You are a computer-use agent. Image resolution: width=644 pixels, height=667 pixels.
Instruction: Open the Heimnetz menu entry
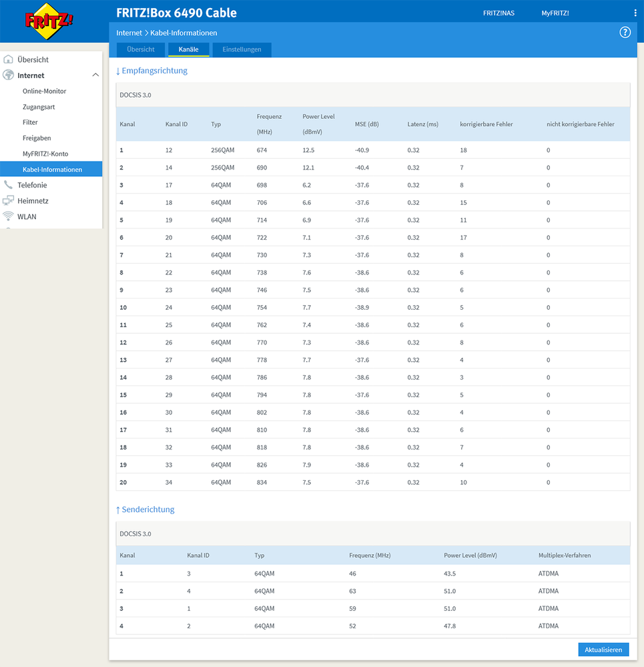pyautogui.click(x=33, y=201)
